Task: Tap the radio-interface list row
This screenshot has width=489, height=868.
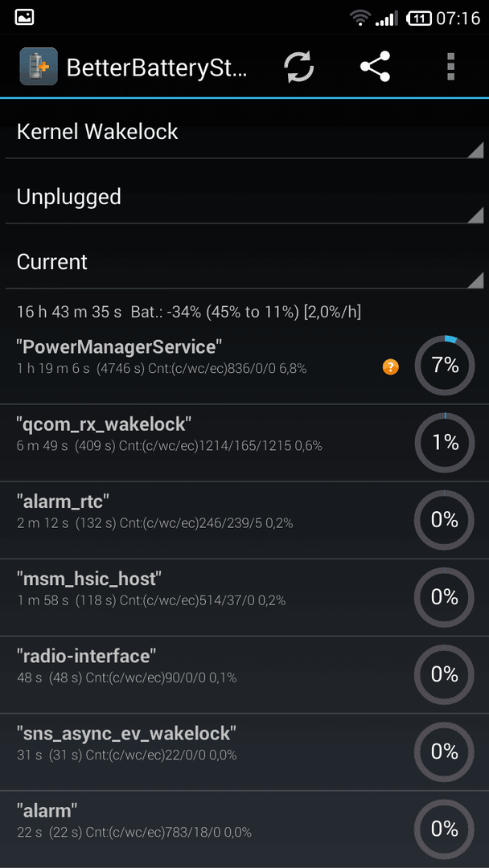Action: point(244,675)
